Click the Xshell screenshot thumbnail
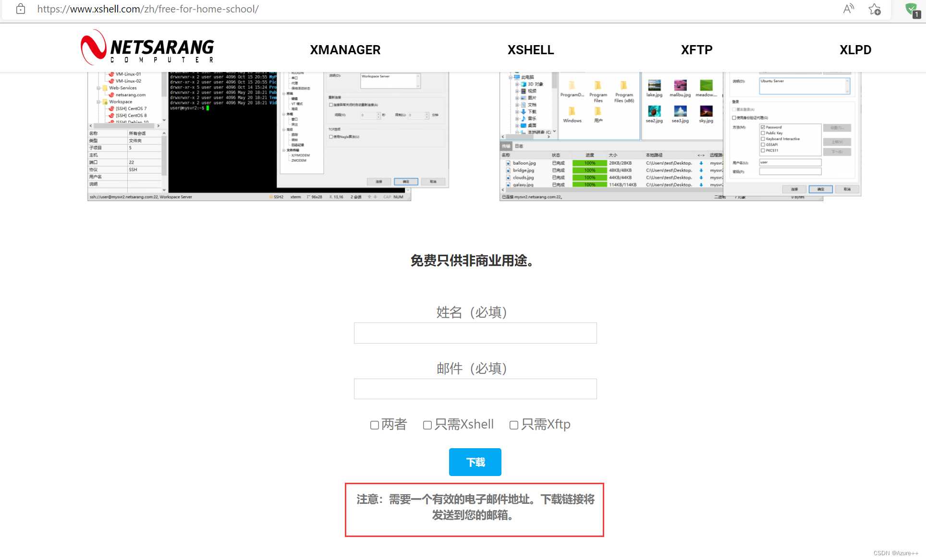926x560 pixels. pos(268,136)
